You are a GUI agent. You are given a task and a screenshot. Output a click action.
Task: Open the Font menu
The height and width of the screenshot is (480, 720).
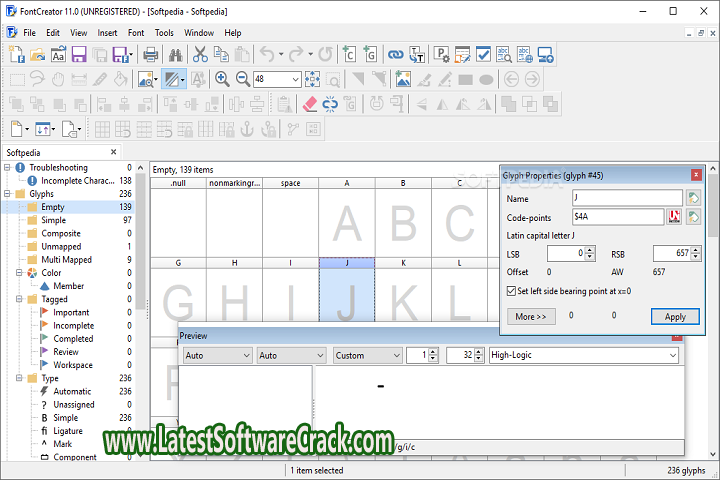tap(135, 33)
